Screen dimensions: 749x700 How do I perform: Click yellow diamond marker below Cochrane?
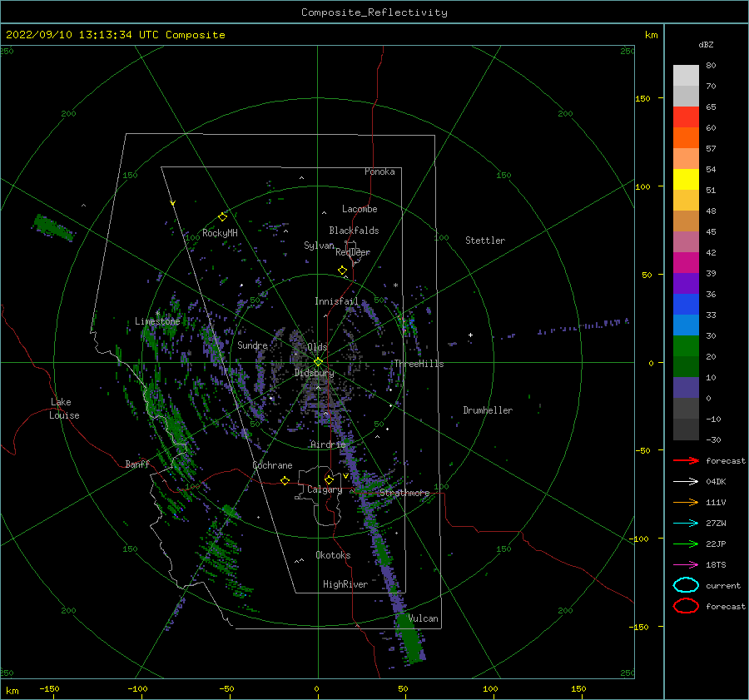pos(285,480)
